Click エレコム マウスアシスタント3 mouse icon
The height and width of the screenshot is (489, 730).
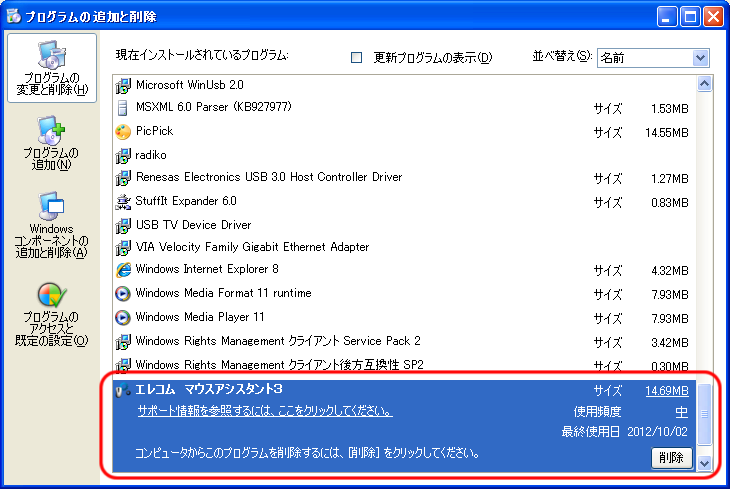[123, 390]
